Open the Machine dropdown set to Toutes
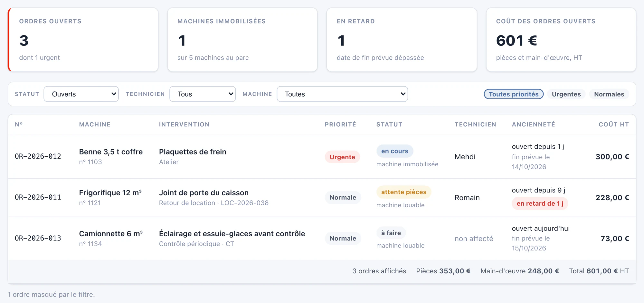Screen dimensions: 644x303 [342, 94]
